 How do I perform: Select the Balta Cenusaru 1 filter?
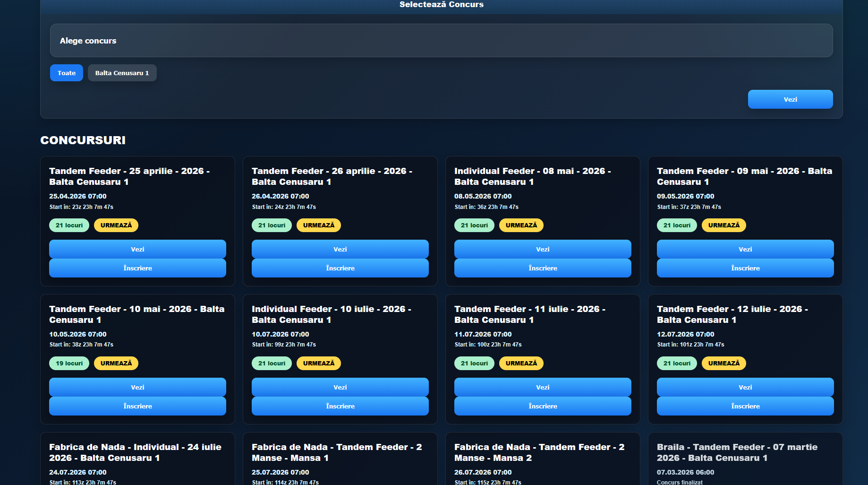pyautogui.click(x=122, y=73)
